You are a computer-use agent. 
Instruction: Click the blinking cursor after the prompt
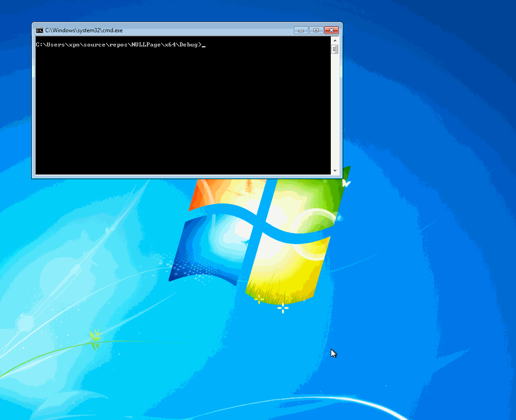[x=204, y=46]
